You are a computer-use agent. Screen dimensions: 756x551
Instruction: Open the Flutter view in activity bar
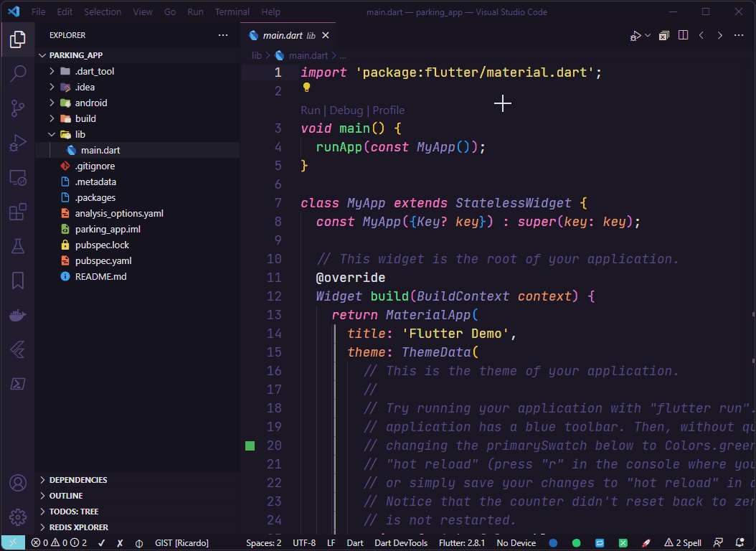coord(17,349)
